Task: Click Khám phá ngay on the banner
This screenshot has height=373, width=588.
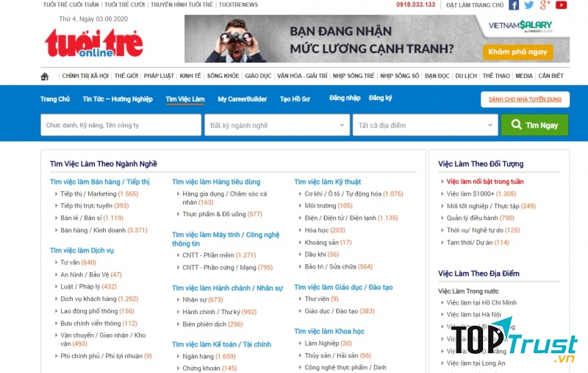Action: [x=519, y=51]
